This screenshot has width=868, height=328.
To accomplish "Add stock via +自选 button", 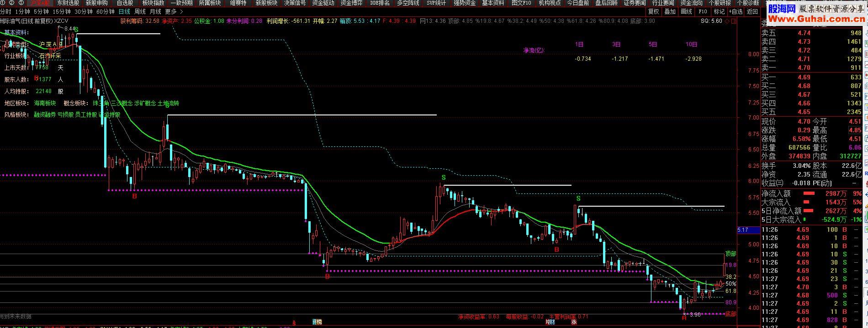I will (736, 11).
